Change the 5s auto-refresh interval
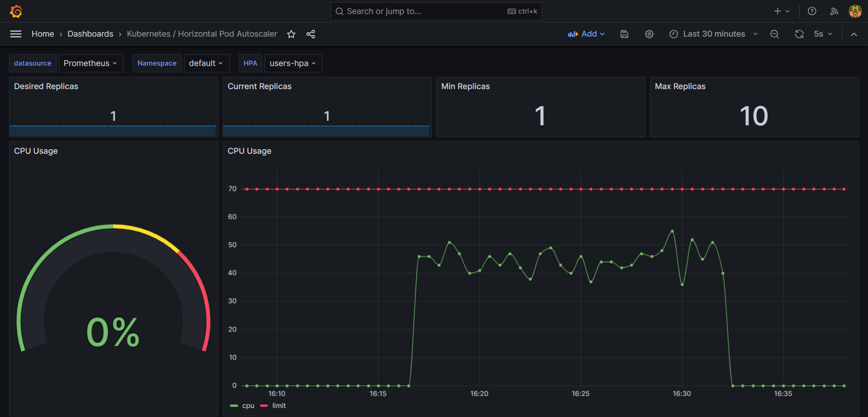 [823, 34]
